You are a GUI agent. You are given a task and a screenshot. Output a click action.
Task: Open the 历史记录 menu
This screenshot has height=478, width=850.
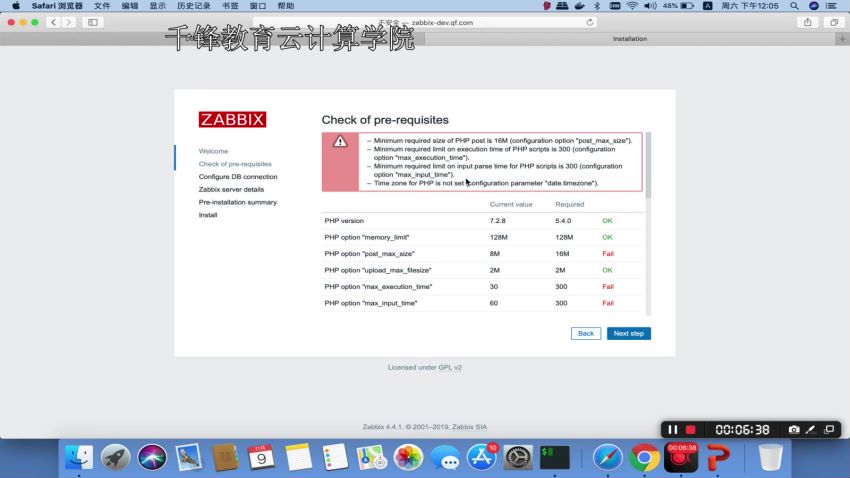click(x=194, y=6)
